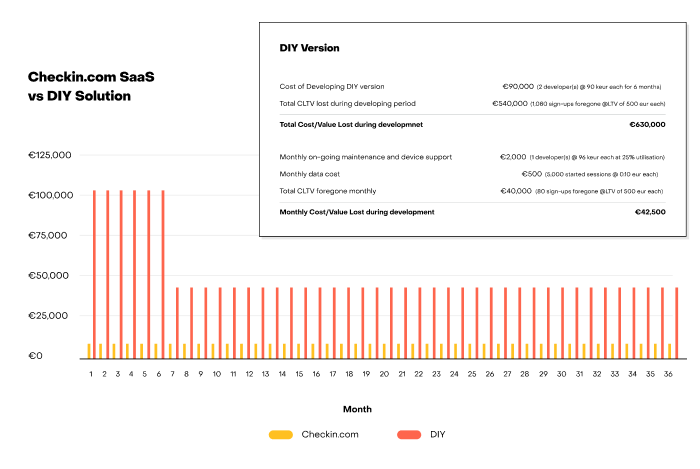Click x-axis label for month 25
700x469 pixels.
(x=472, y=374)
